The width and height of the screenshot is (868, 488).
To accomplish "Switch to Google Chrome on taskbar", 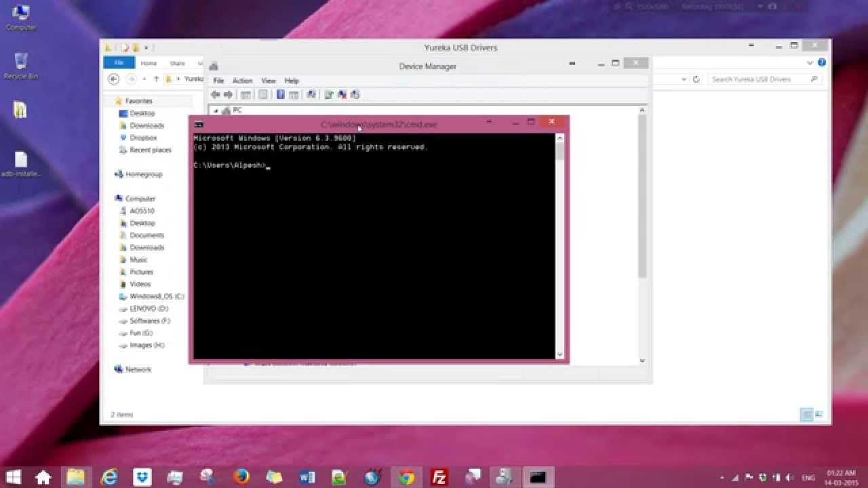I will tap(406, 477).
